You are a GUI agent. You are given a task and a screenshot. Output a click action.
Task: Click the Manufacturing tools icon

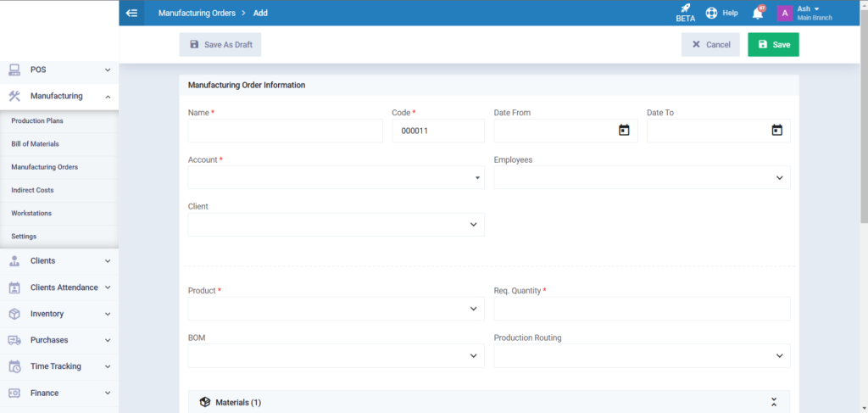[x=14, y=96]
